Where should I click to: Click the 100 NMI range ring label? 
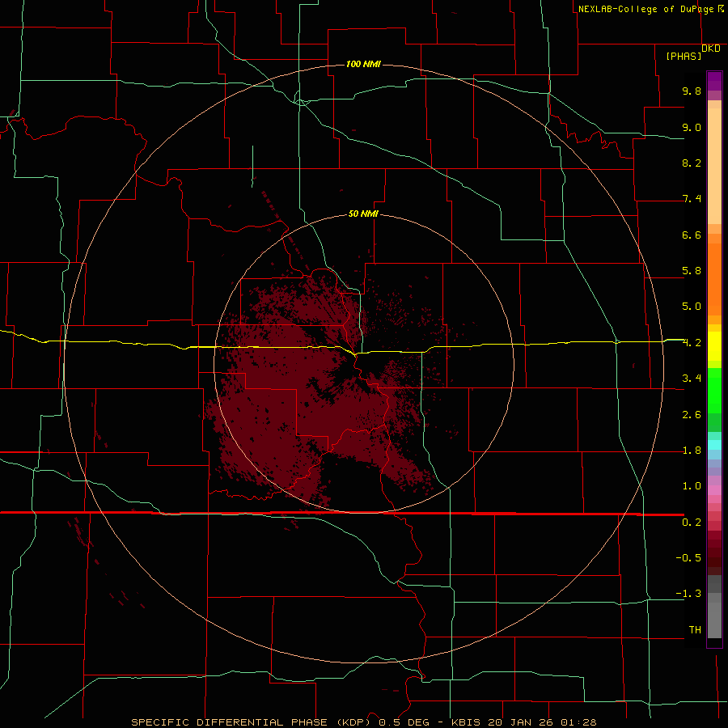[363, 64]
